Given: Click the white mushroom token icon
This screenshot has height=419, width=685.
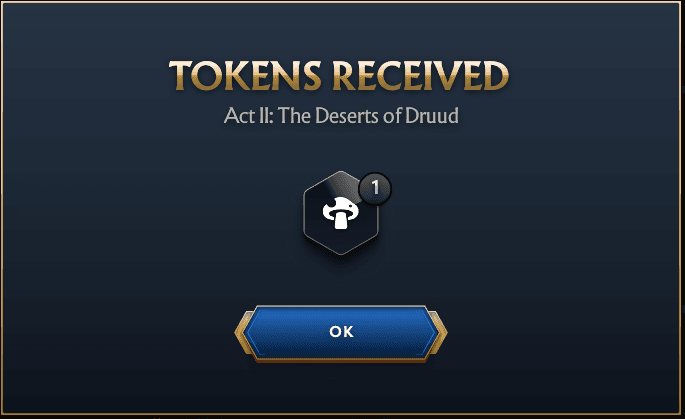Looking at the screenshot, I should (341, 213).
